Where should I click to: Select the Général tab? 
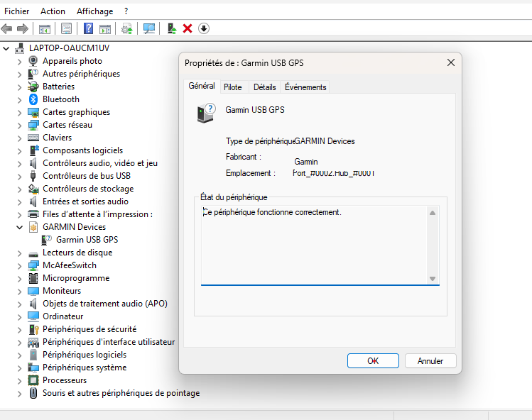[x=202, y=86]
